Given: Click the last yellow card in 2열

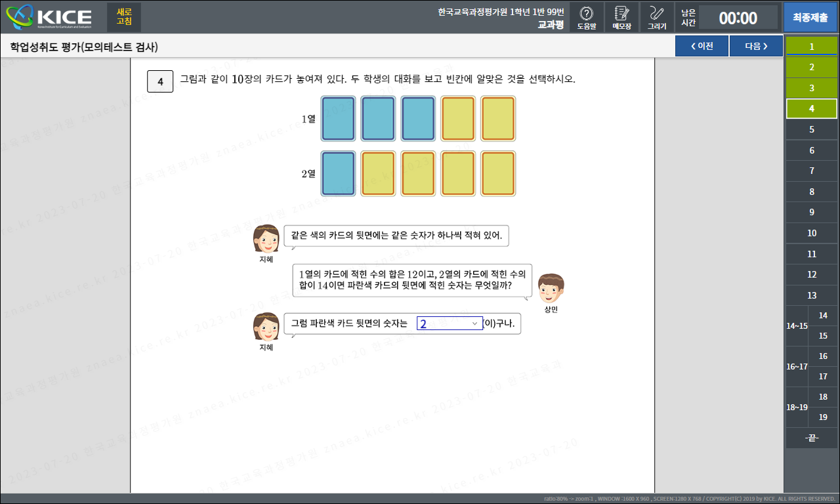Looking at the screenshot, I should click(x=498, y=173).
